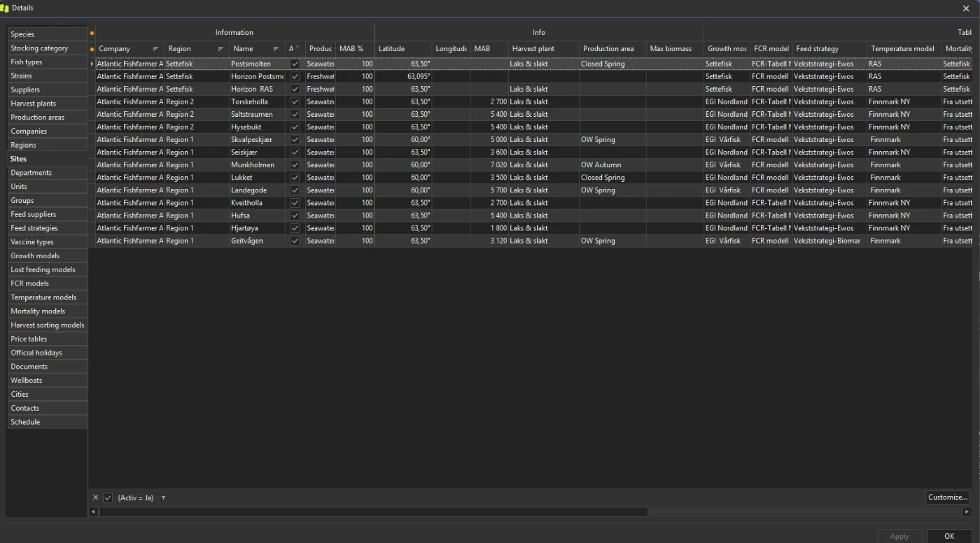Open the Temperature models section
The height and width of the screenshot is (543, 980).
pyautogui.click(x=47, y=297)
